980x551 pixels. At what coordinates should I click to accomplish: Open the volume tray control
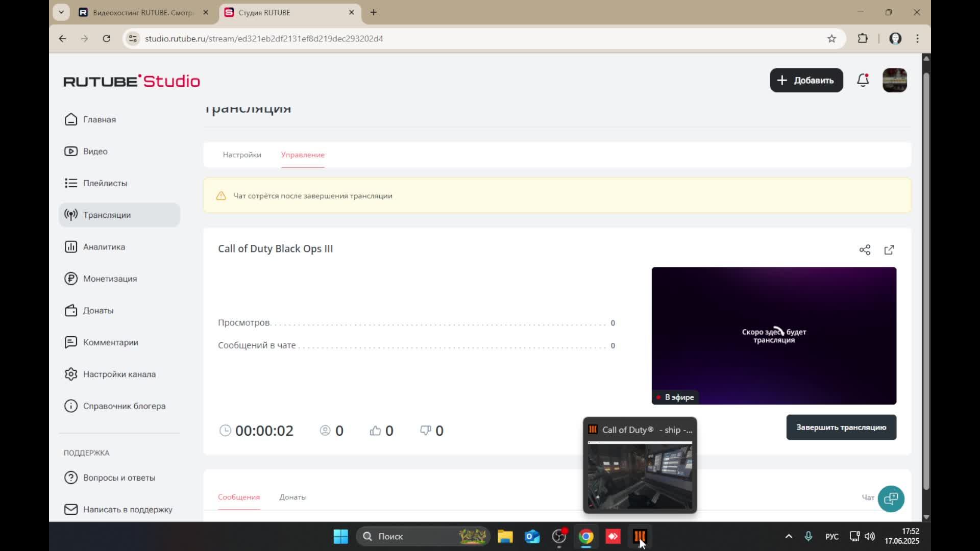(x=870, y=536)
